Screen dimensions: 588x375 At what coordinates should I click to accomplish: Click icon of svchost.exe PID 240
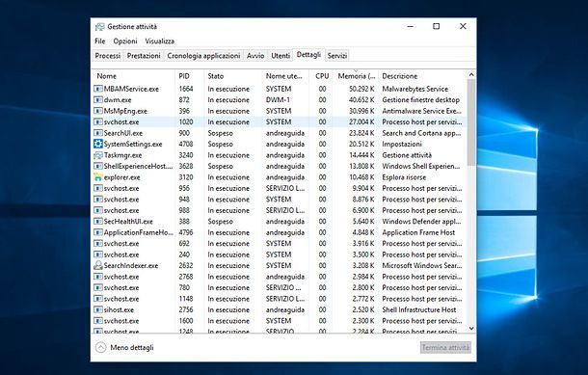(x=98, y=254)
